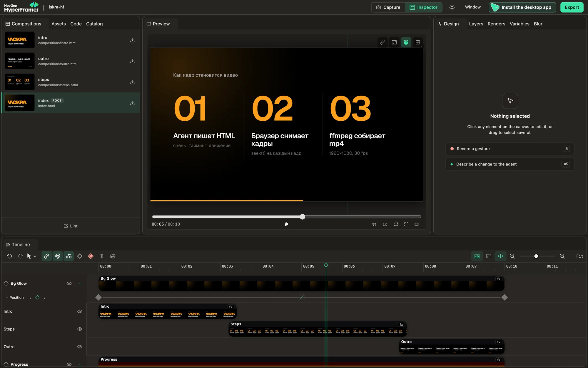Screen dimensions: 588x368
Task: Go to next Position keyframe arrow
Action: pyautogui.click(x=45, y=298)
